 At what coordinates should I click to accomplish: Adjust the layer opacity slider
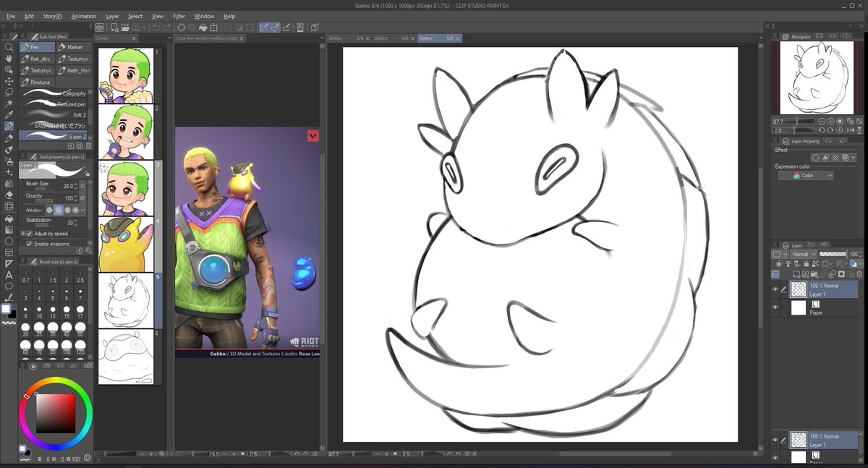(833, 255)
